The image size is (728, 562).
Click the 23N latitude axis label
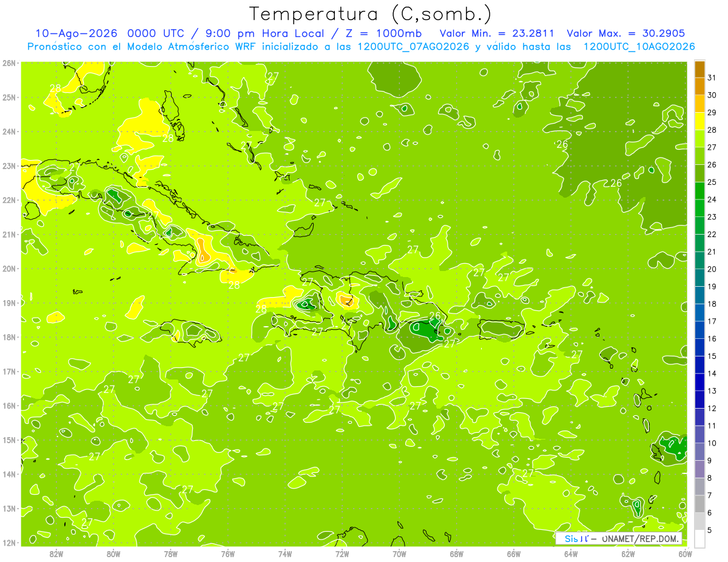pos(9,166)
